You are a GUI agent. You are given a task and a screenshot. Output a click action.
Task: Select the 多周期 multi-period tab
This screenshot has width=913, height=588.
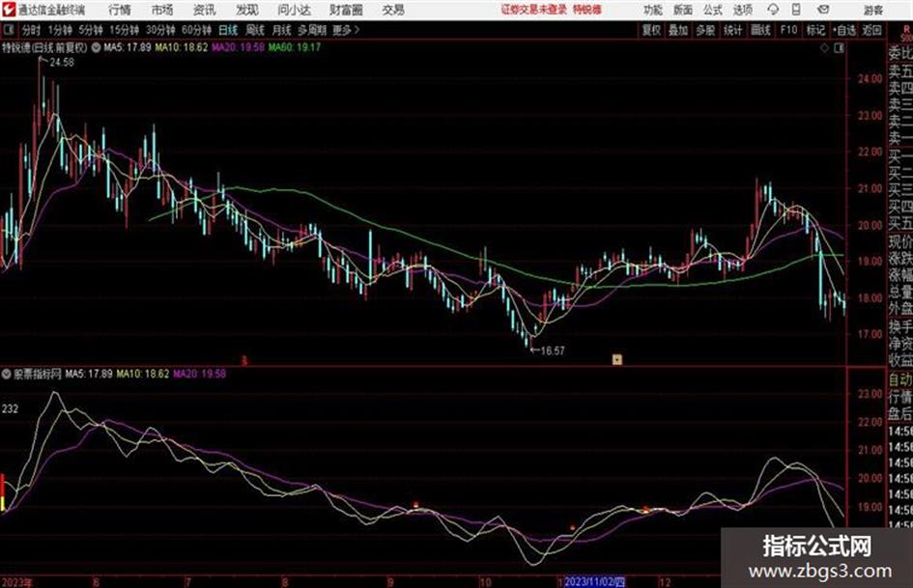[x=311, y=30]
